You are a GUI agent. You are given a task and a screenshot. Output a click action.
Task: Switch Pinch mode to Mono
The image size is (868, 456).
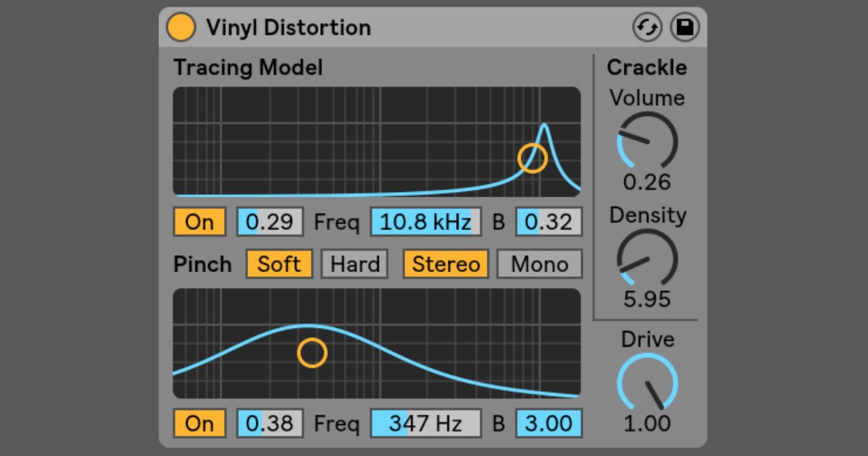(540, 264)
